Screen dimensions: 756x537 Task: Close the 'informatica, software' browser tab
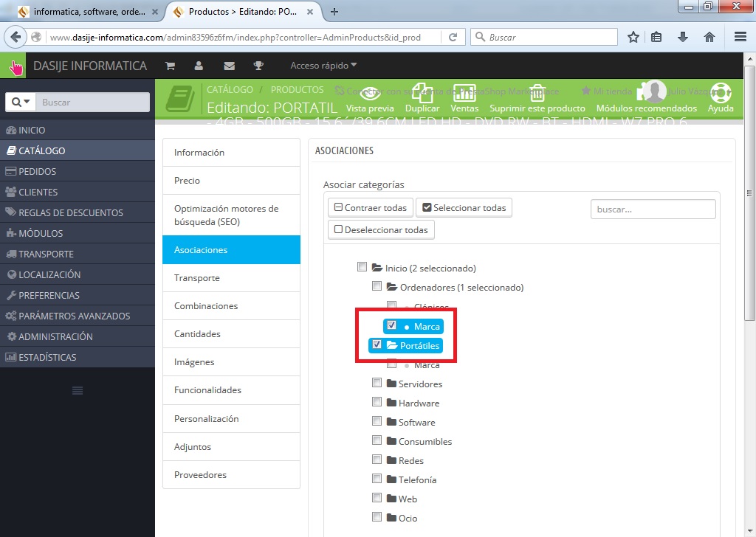pyautogui.click(x=155, y=12)
